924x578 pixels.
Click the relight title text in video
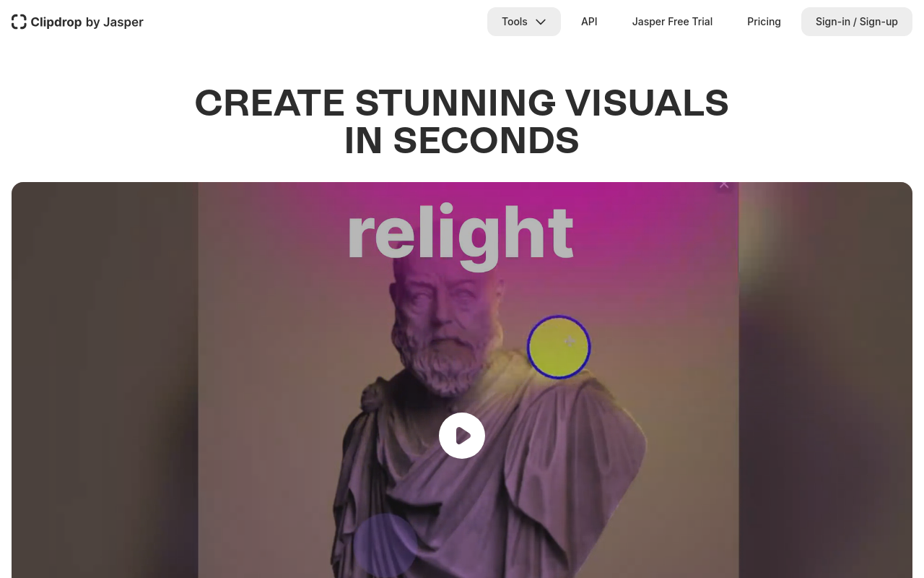(x=461, y=235)
